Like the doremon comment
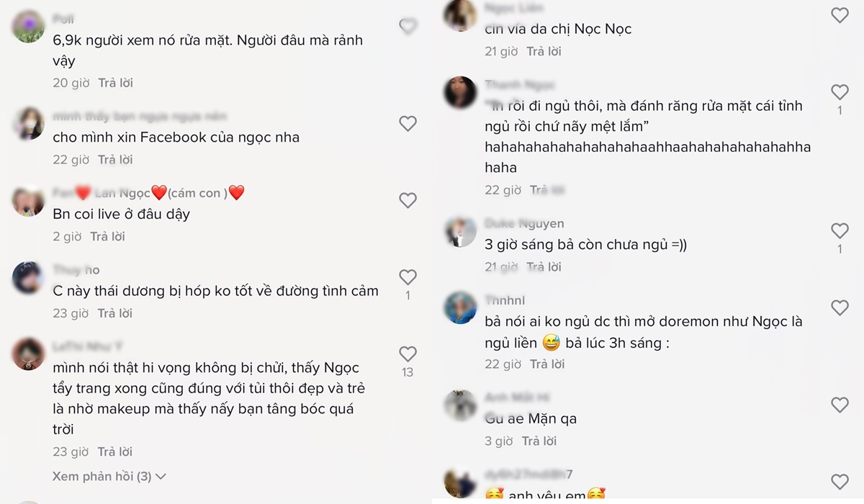864x504 pixels. (840, 308)
